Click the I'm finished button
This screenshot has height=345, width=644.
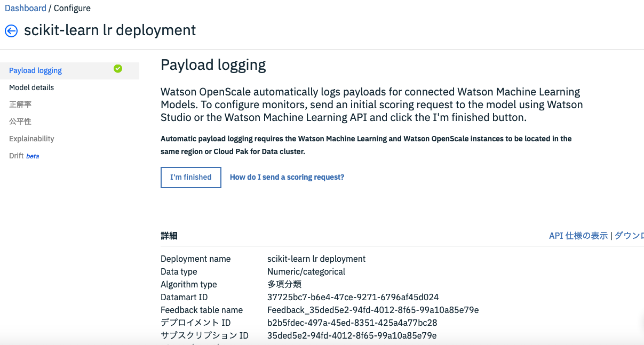(191, 177)
